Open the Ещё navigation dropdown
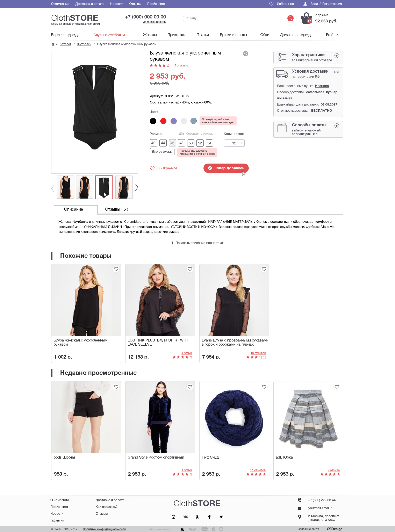 (x=332, y=35)
